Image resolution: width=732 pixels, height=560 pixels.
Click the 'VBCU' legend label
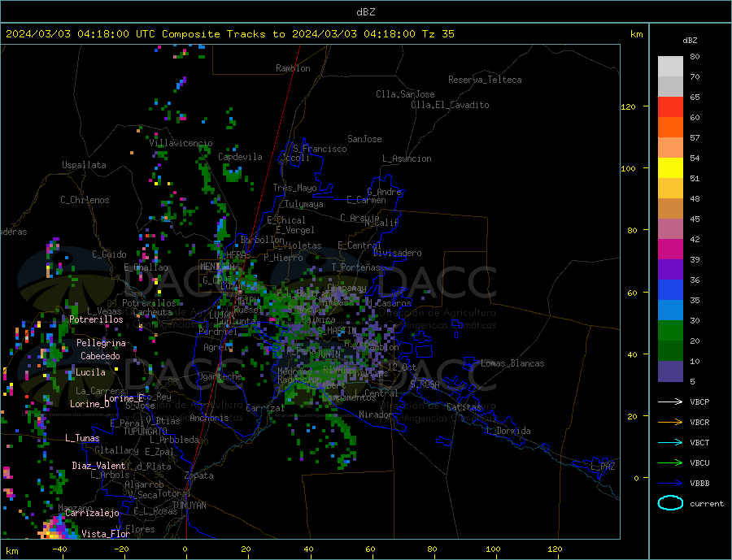tap(699, 463)
